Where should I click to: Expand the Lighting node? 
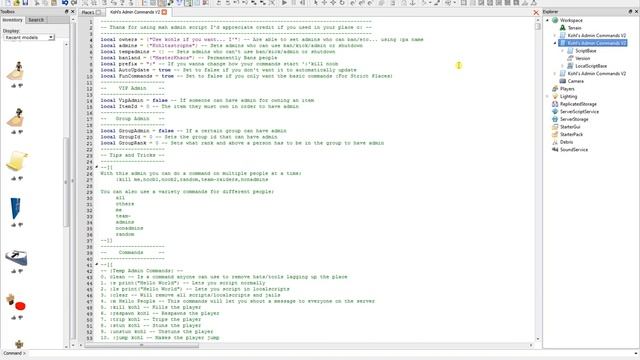[547, 96]
